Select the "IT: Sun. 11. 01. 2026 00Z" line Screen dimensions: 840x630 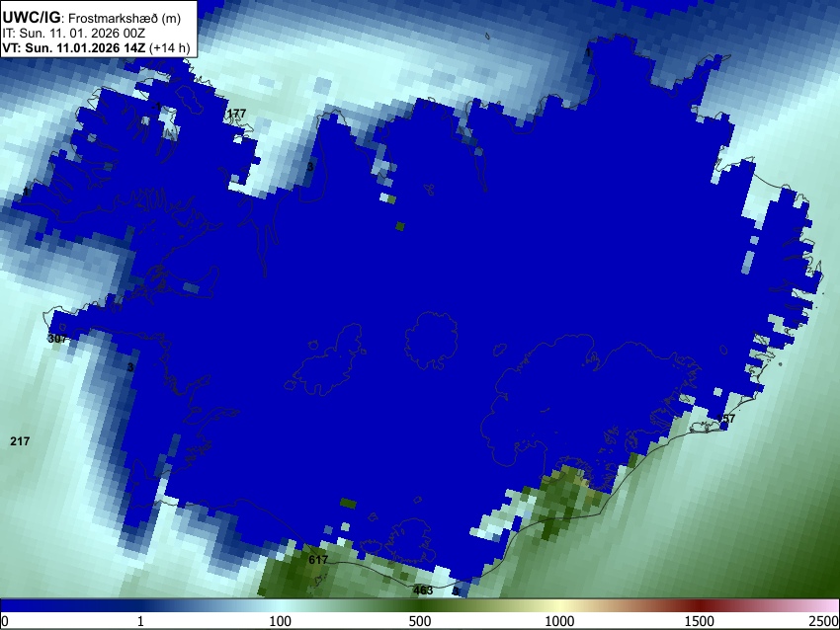tap(73, 34)
